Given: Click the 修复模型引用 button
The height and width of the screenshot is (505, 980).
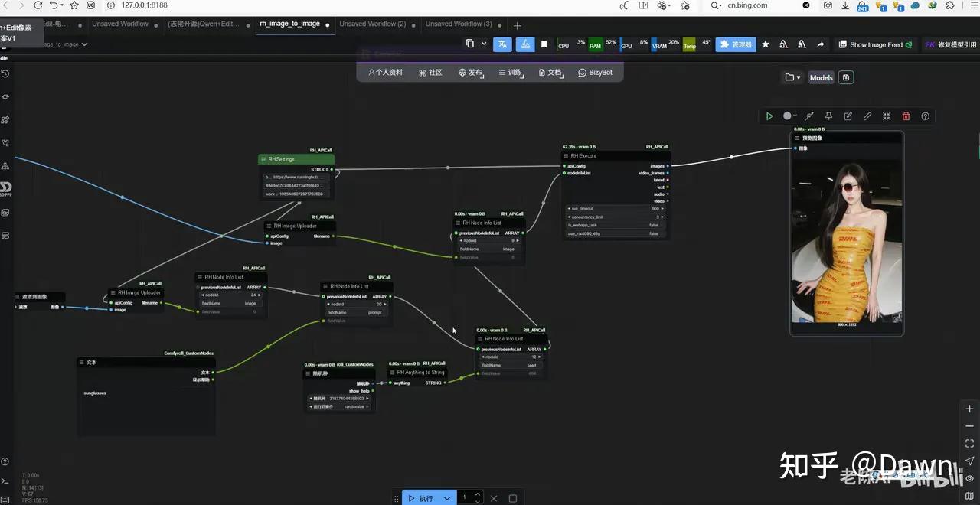Looking at the screenshot, I should [952, 44].
